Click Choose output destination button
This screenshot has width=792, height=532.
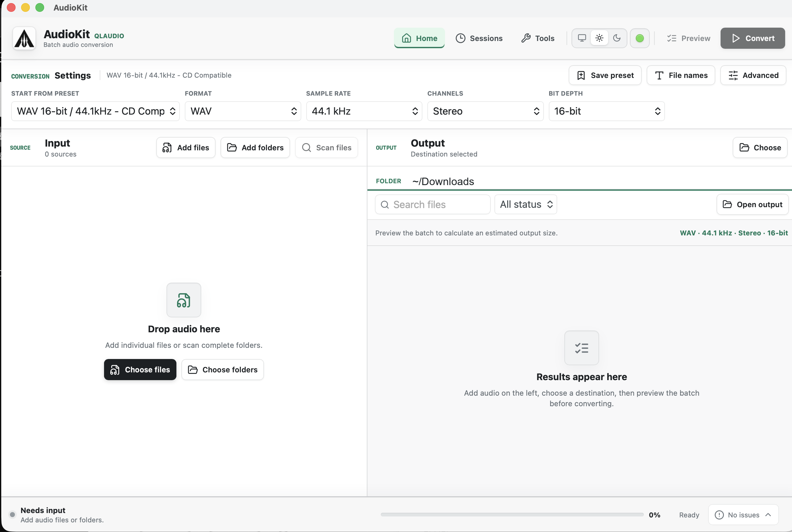760,148
